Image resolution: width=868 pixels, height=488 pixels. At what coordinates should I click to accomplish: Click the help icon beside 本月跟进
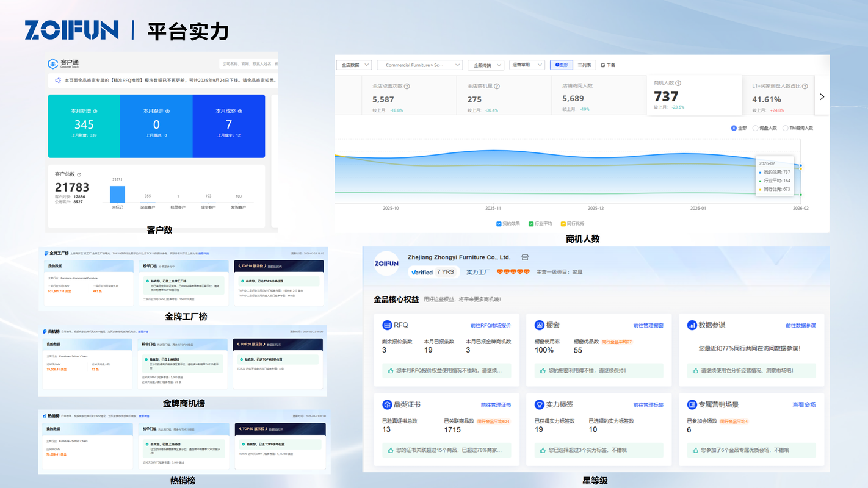(x=168, y=111)
